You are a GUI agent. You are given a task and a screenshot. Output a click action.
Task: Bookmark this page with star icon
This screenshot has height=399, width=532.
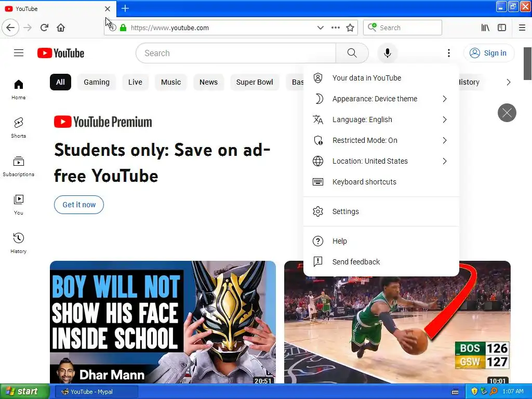click(x=350, y=28)
